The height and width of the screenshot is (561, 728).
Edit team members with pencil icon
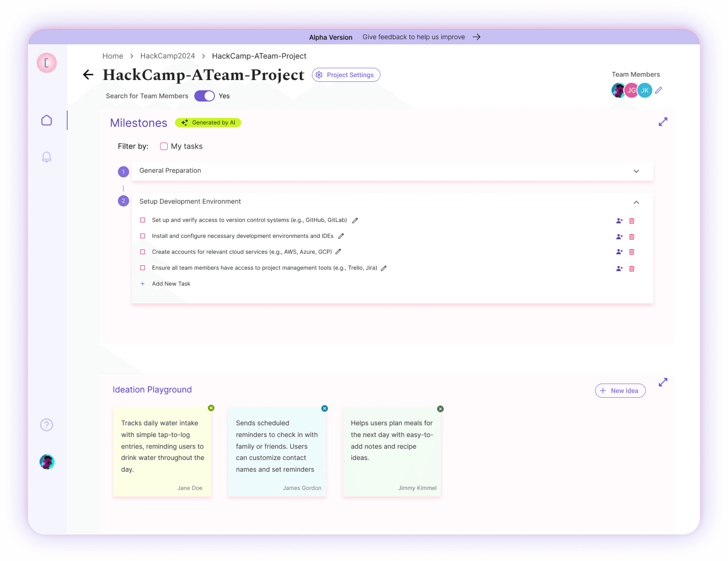coord(658,90)
